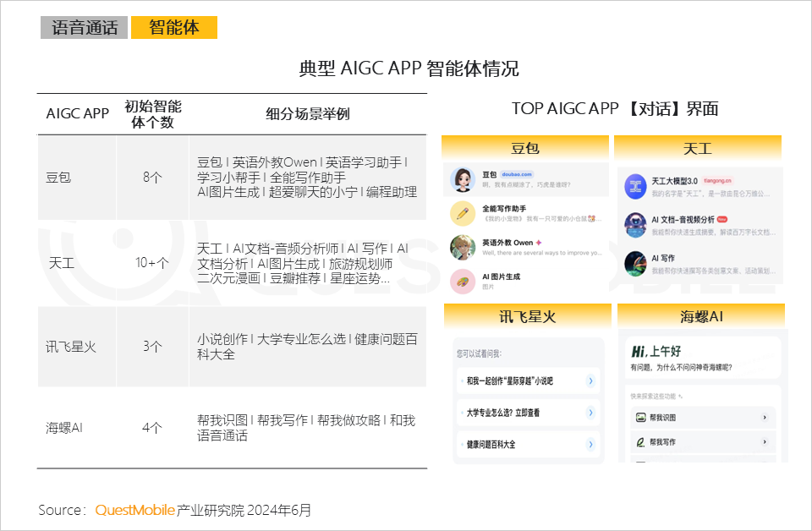Click the AIGC APP column header
Screen dimensions: 812x531
(78, 114)
